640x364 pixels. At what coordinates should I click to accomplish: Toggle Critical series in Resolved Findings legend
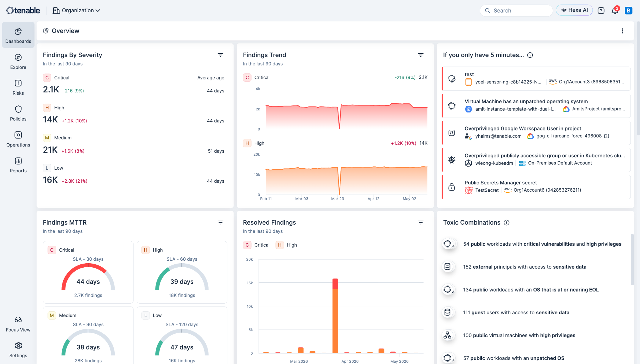click(256, 245)
